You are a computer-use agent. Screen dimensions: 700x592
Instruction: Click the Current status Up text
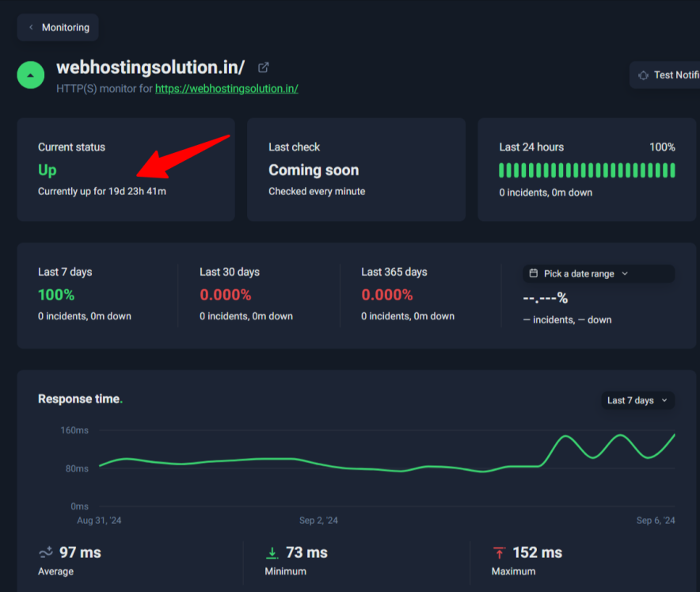point(48,170)
